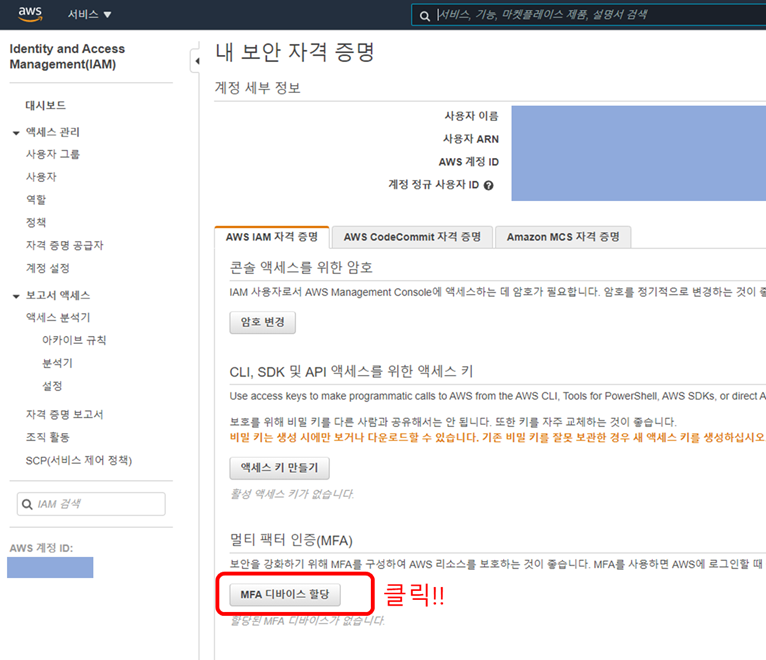The height and width of the screenshot is (660, 766).
Task: Open the 역할 sidebar item
Action: pos(36,200)
